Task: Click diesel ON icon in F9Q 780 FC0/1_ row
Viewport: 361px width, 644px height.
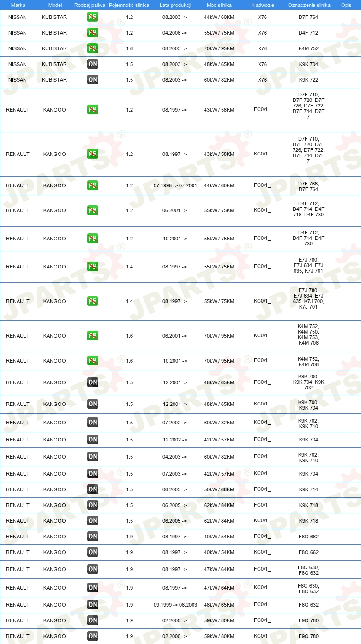Action: (x=93, y=620)
